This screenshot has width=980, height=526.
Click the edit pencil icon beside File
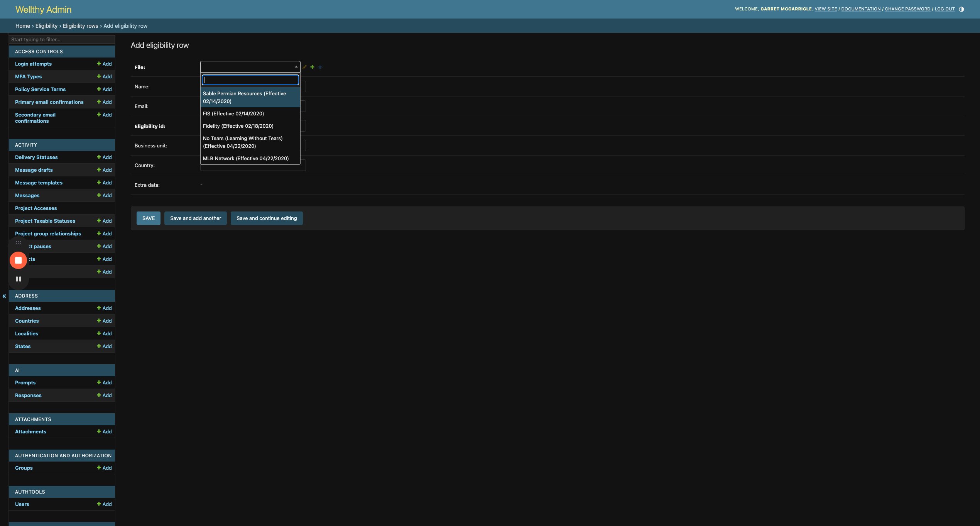304,67
